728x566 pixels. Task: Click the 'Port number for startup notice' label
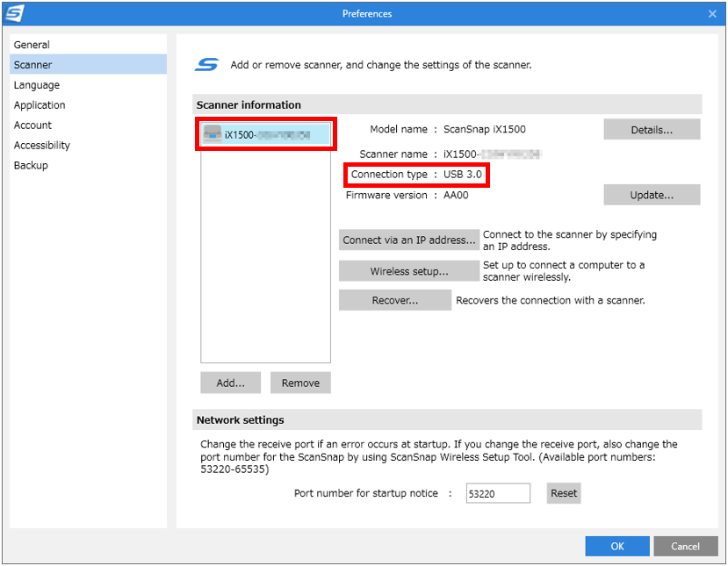point(366,493)
